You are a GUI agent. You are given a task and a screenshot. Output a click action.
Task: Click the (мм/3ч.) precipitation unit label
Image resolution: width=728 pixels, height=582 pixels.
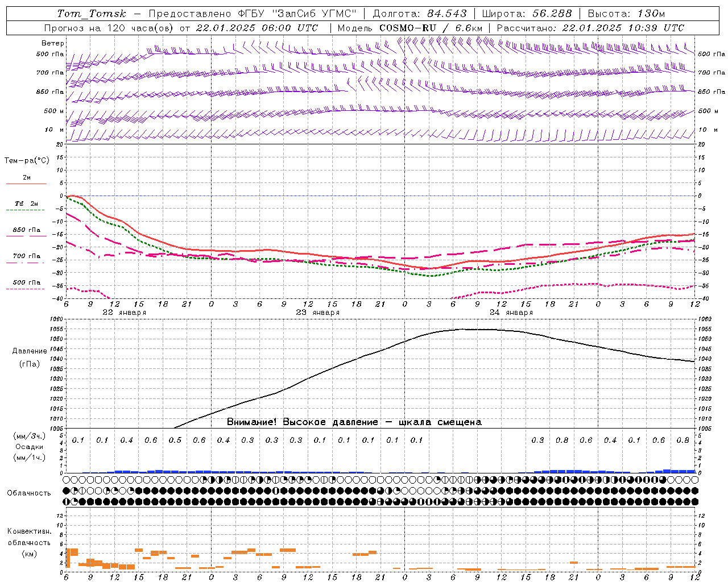pyautogui.click(x=29, y=436)
